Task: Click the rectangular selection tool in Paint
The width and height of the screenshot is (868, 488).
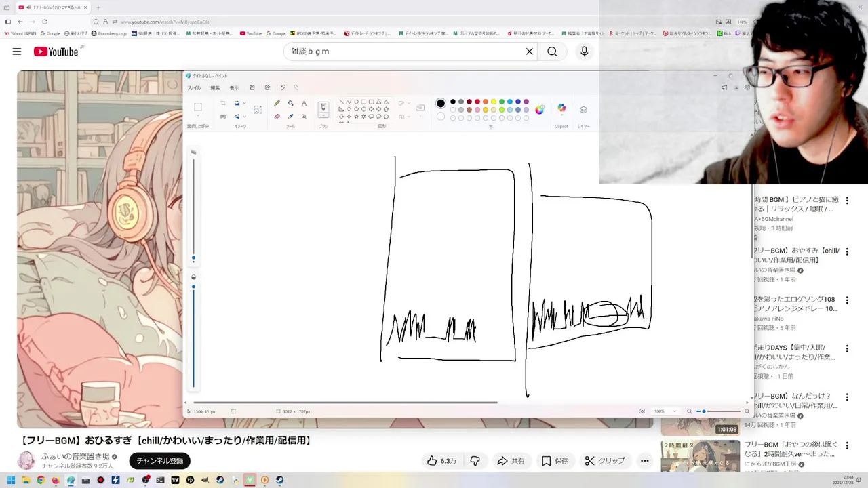Action: pos(198,106)
